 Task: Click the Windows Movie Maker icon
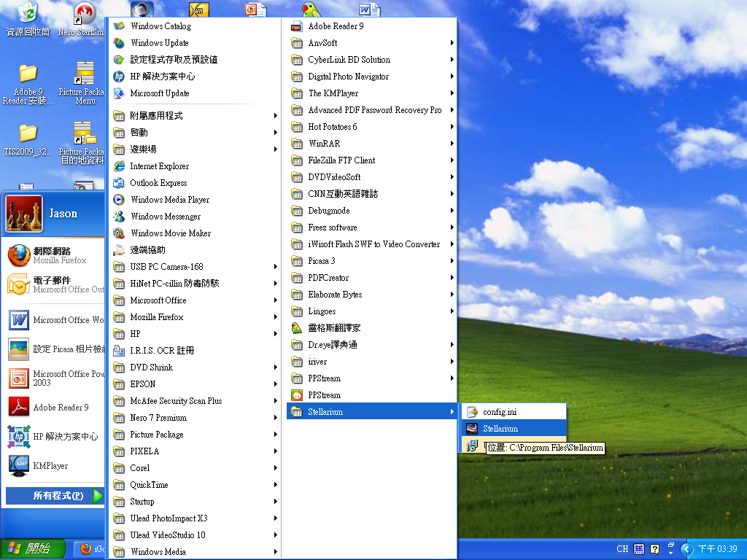tap(119, 233)
